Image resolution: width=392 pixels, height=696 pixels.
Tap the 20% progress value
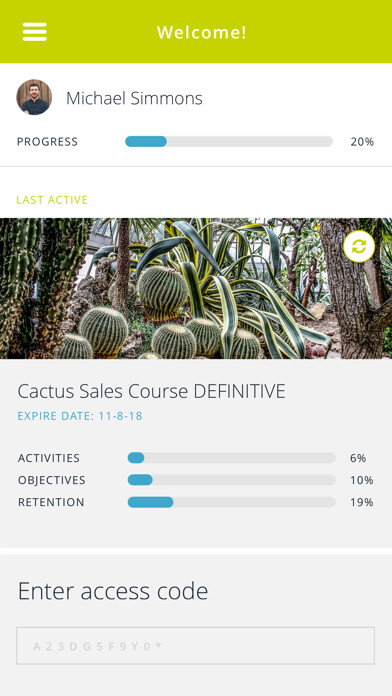coord(362,142)
